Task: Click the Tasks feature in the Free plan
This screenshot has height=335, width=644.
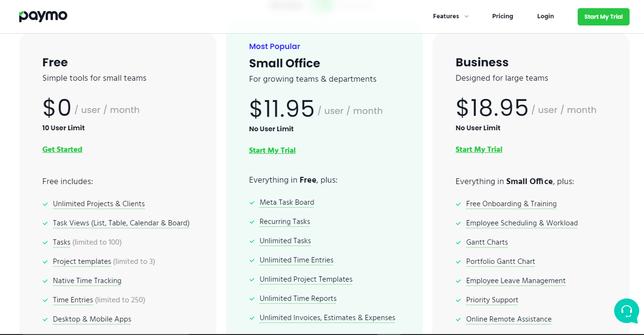Action: pyautogui.click(x=62, y=242)
